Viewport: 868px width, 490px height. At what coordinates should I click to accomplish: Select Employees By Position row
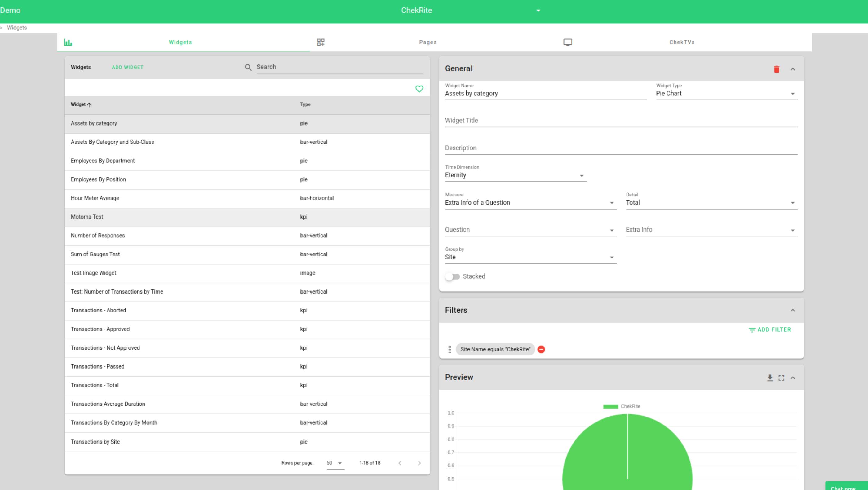(x=247, y=180)
